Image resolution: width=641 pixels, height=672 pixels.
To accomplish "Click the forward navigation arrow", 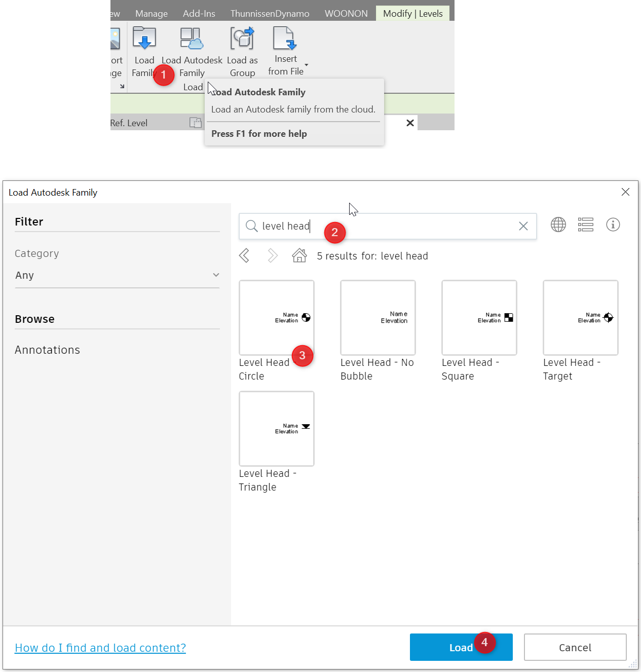I will 272,255.
